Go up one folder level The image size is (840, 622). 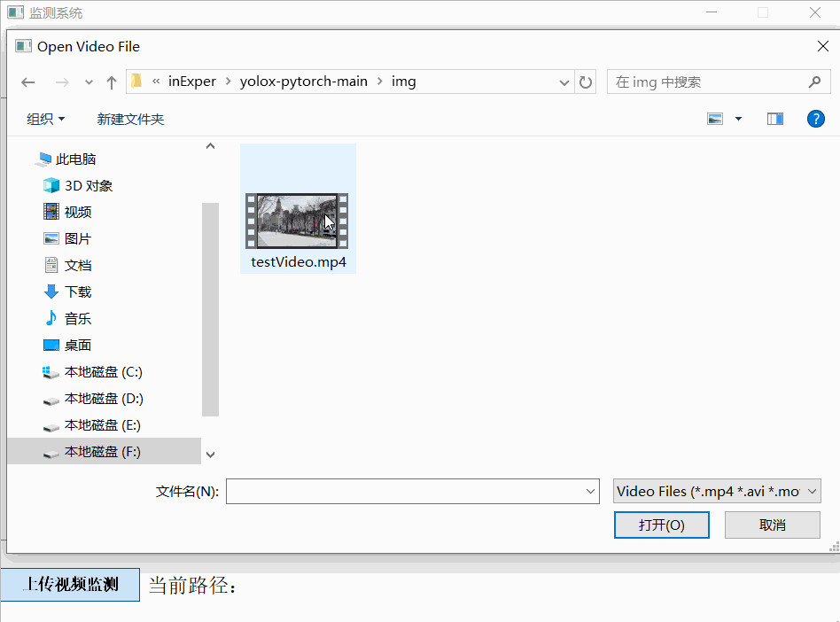[x=111, y=82]
